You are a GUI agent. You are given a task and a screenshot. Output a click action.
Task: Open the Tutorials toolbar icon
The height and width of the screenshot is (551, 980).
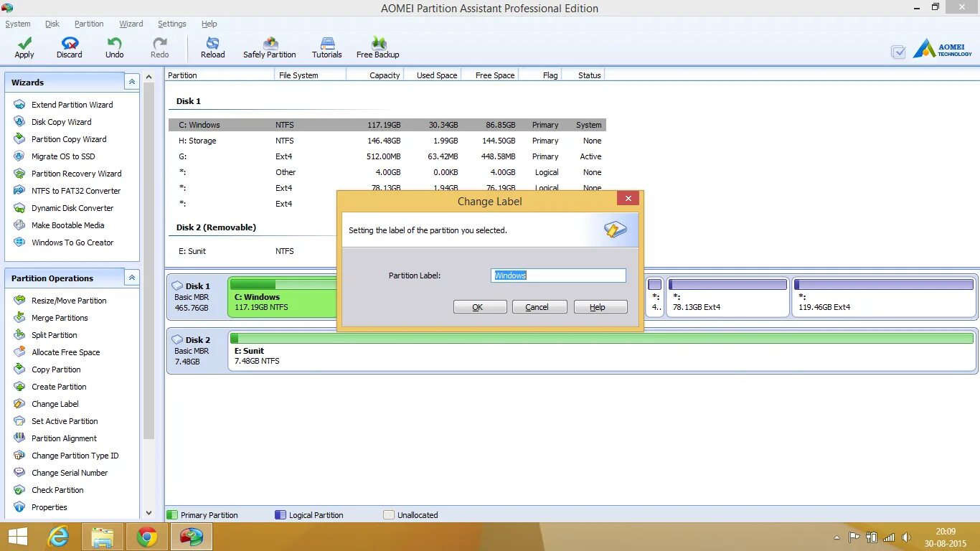[327, 48]
